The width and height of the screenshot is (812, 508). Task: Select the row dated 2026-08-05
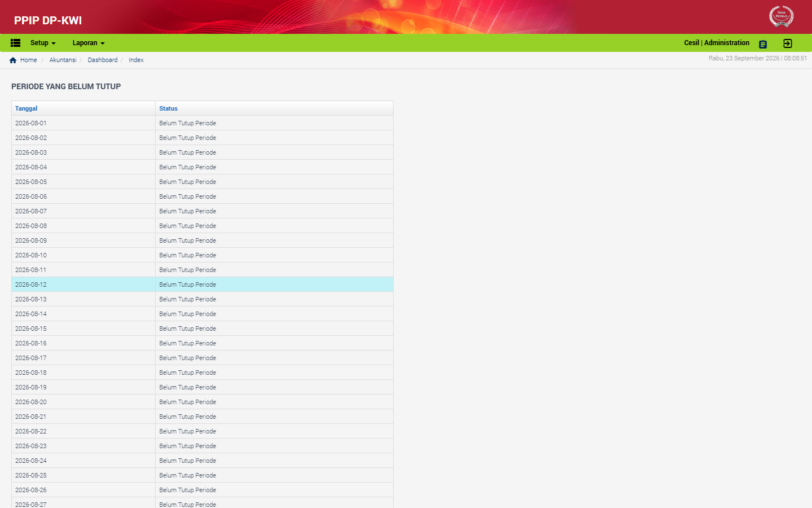coord(202,182)
